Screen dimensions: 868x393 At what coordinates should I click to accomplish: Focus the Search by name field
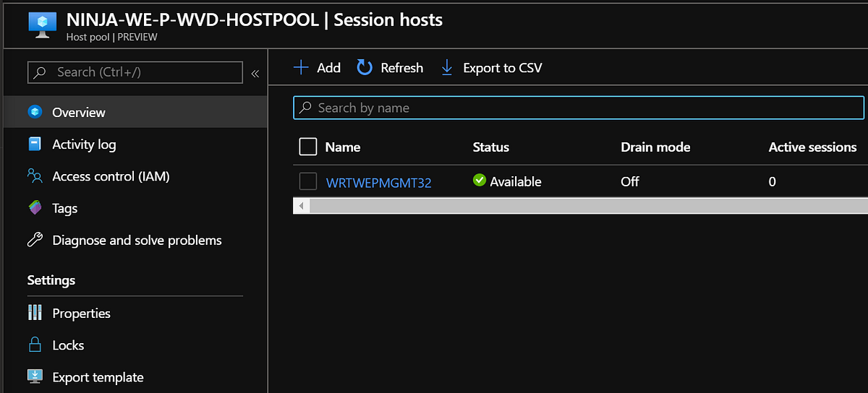pos(579,108)
